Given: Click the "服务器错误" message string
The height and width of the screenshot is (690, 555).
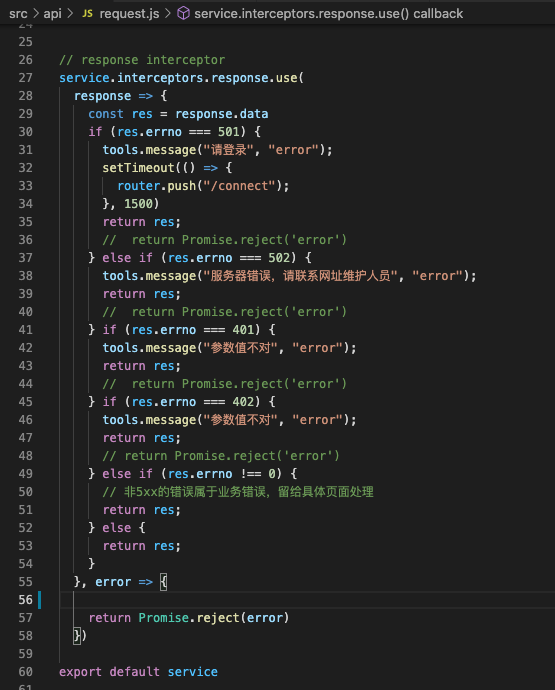Looking at the screenshot, I should [300, 276].
